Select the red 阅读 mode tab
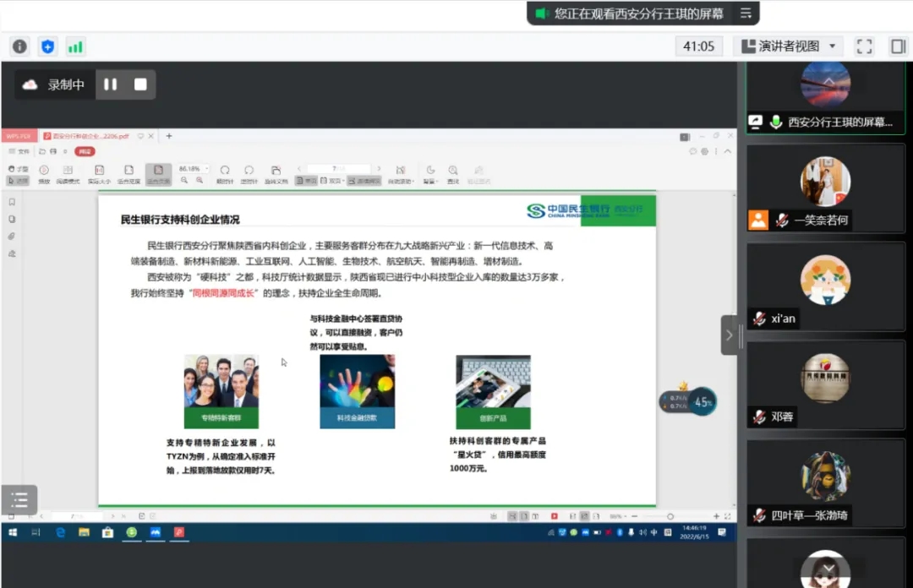 coord(85,151)
